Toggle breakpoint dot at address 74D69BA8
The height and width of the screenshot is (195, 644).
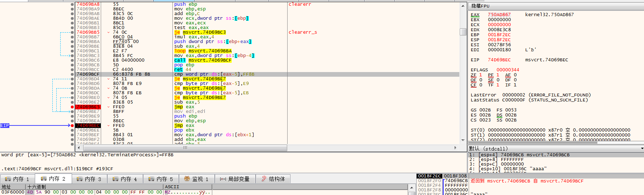click(72, 4)
